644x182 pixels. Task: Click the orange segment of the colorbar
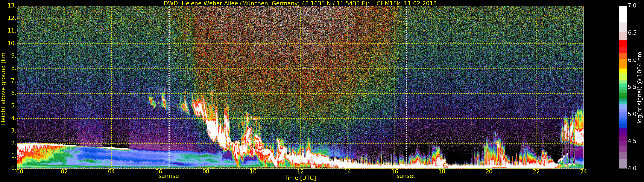pos(623,64)
